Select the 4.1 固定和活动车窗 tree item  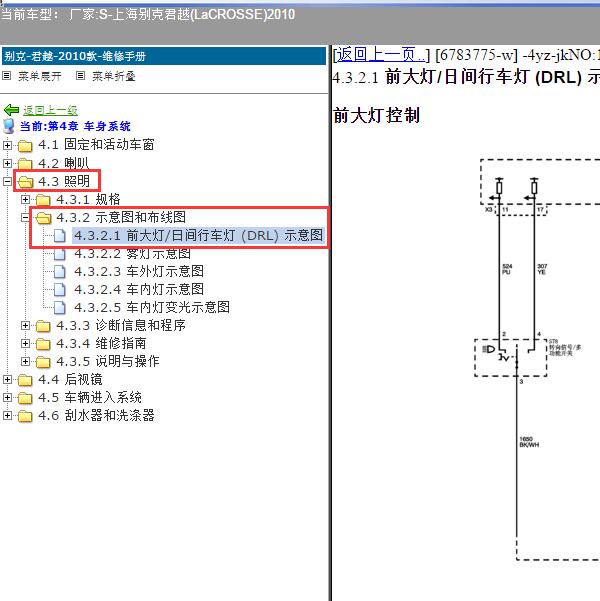point(96,145)
